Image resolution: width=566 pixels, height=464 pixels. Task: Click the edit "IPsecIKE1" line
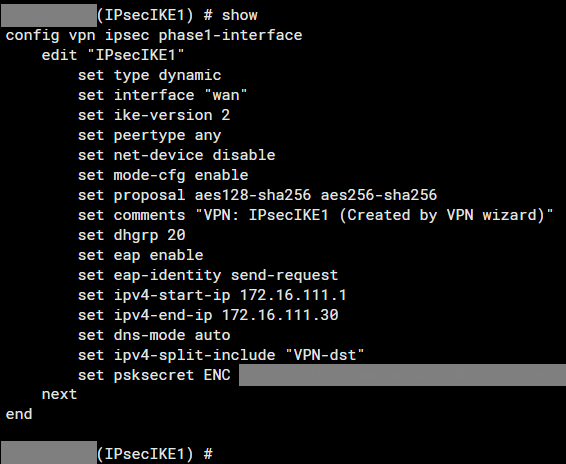[x=113, y=55]
